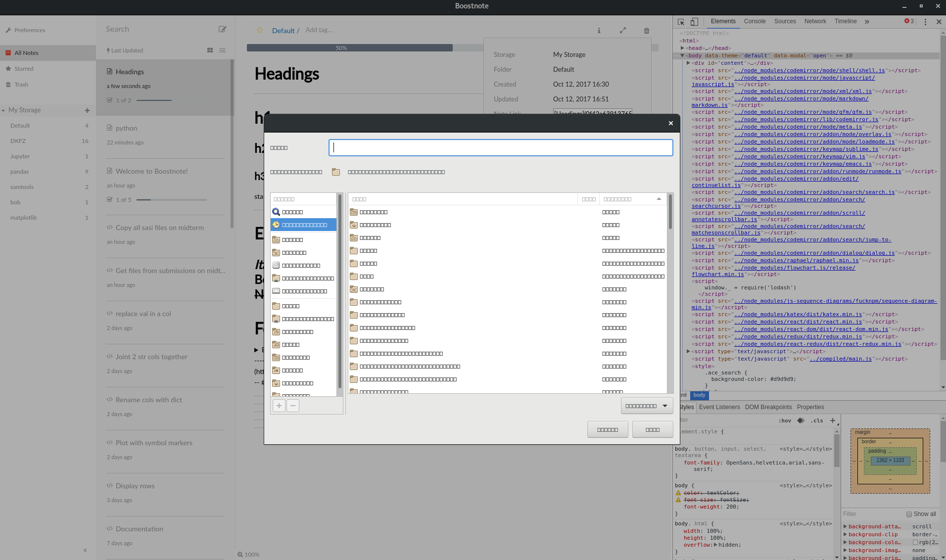Open the file type filter dropdown in dialog
Viewport: 946px width, 560px height.
point(647,406)
